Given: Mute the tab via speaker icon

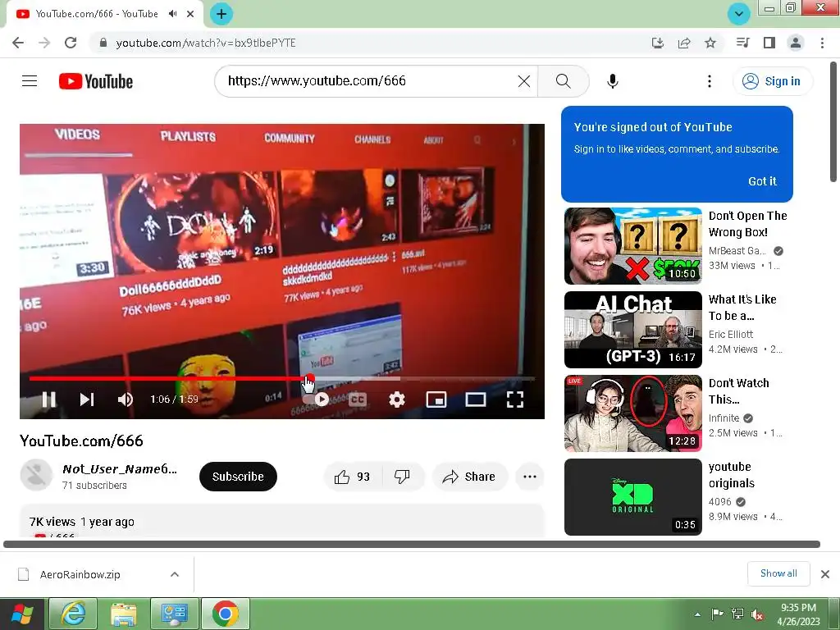Looking at the screenshot, I should [x=172, y=14].
